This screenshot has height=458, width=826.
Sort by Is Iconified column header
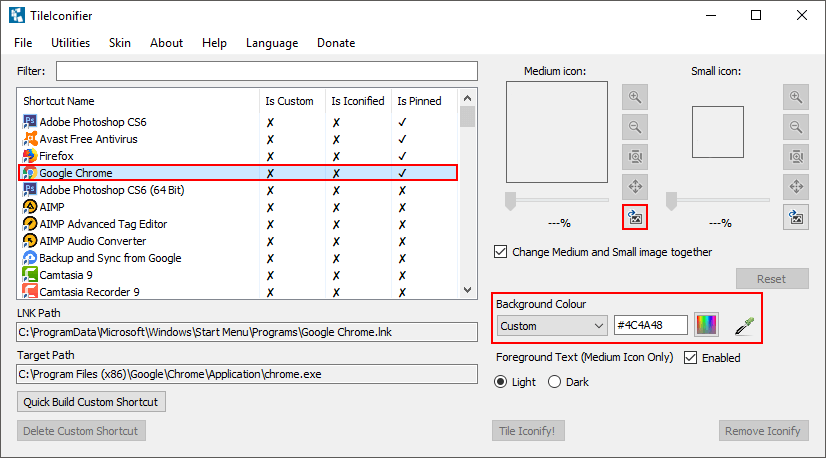click(x=358, y=101)
